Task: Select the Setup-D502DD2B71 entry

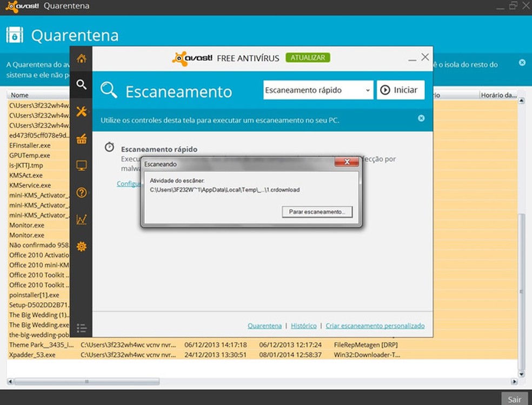Action: pos(39,305)
